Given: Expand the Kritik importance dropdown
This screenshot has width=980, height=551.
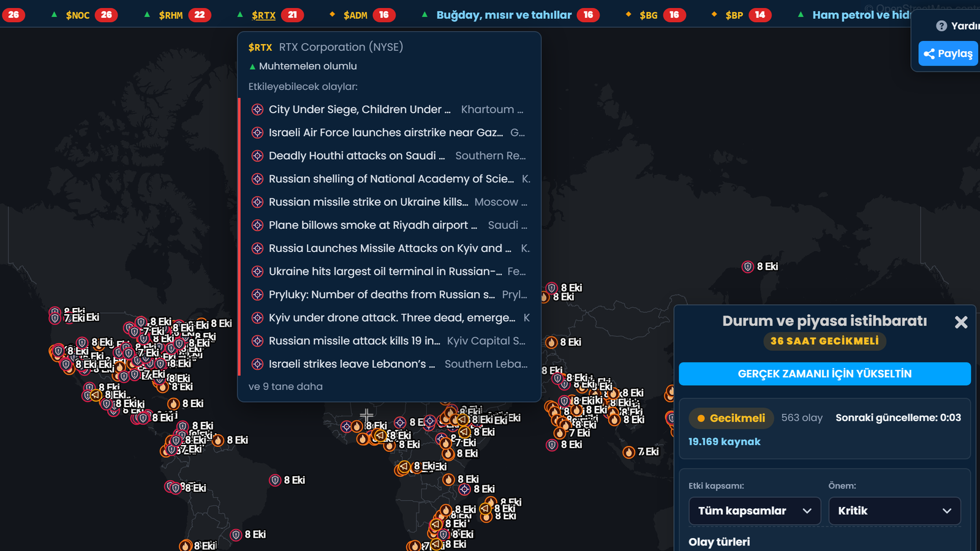Looking at the screenshot, I should pyautogui.click(x=894, y=511).
